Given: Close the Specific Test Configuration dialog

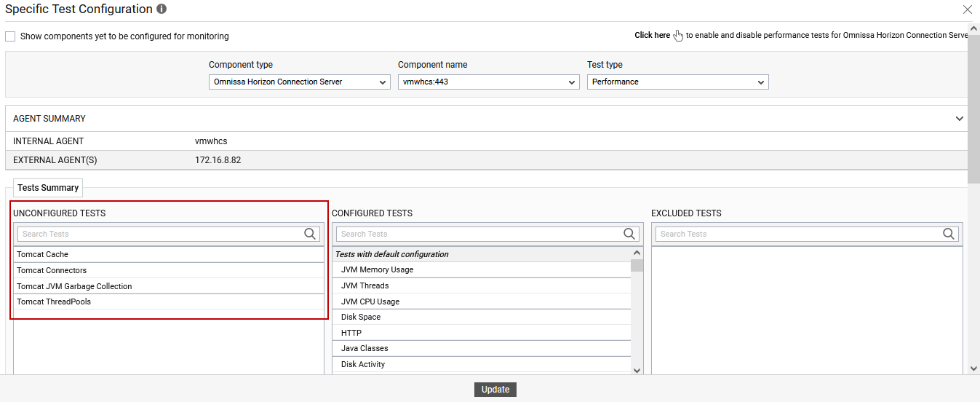Looking at the screenshot, I should pos(967,9).
